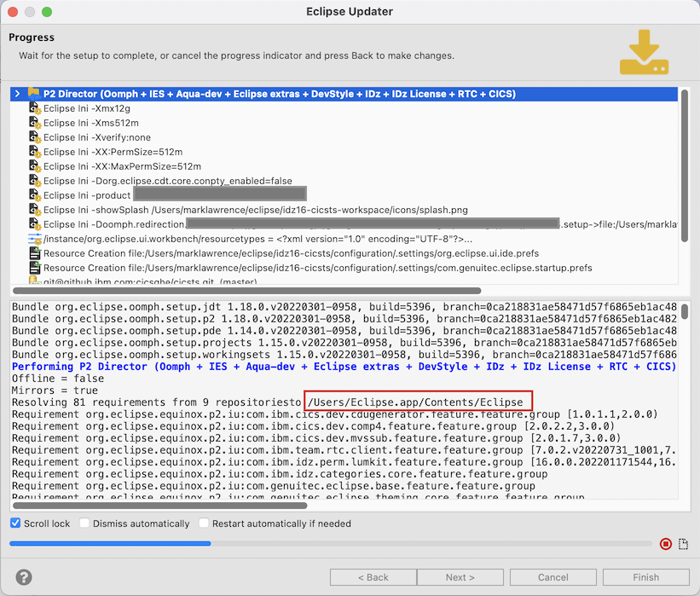Click the icon beside Eclipse Ini -Xverify:none
Screen dimensions: 700x596
point(34,137)
